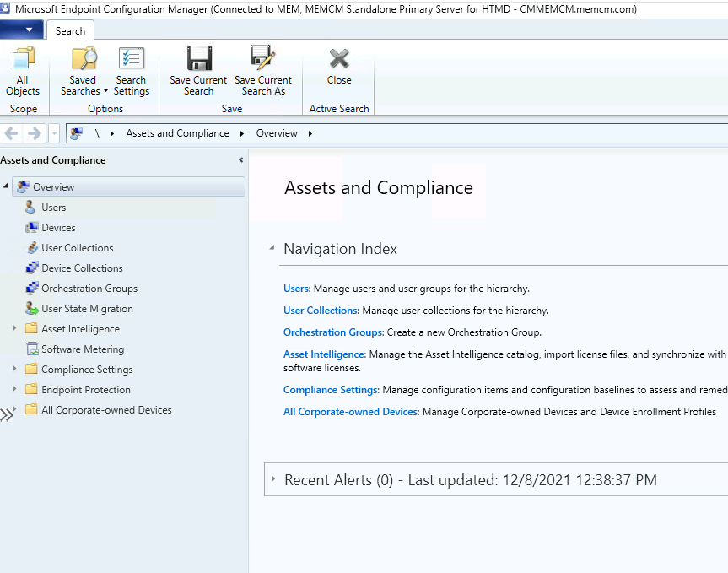Collapse the Overview tree node
Viewport: 728px width, 573px height.
click(x=6, y=186)
